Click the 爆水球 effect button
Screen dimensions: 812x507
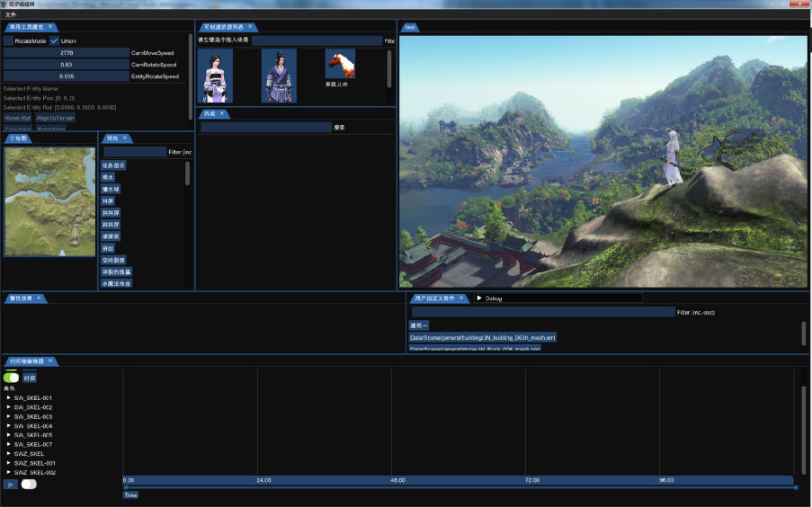tap(111, 189)
